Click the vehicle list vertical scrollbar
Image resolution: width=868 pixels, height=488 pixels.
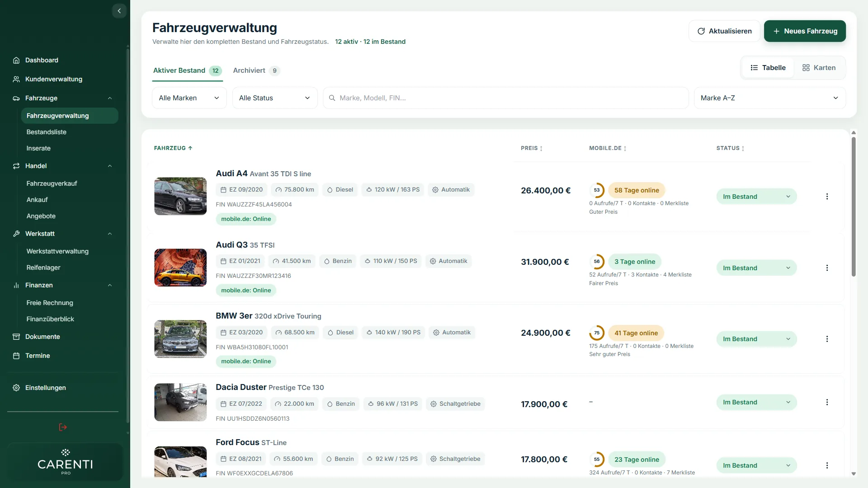coord(854,207)
